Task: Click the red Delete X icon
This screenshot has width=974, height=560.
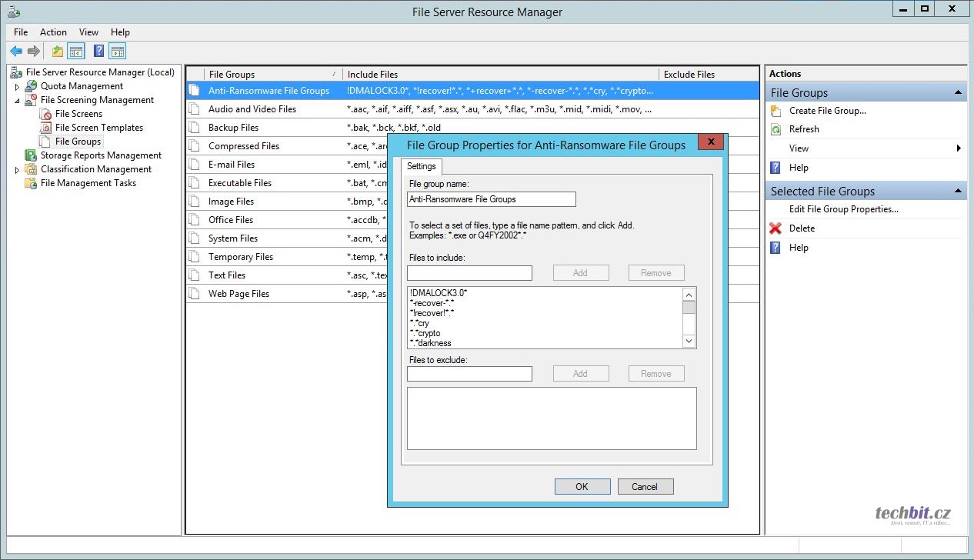Action: click(x=776, y=228)
